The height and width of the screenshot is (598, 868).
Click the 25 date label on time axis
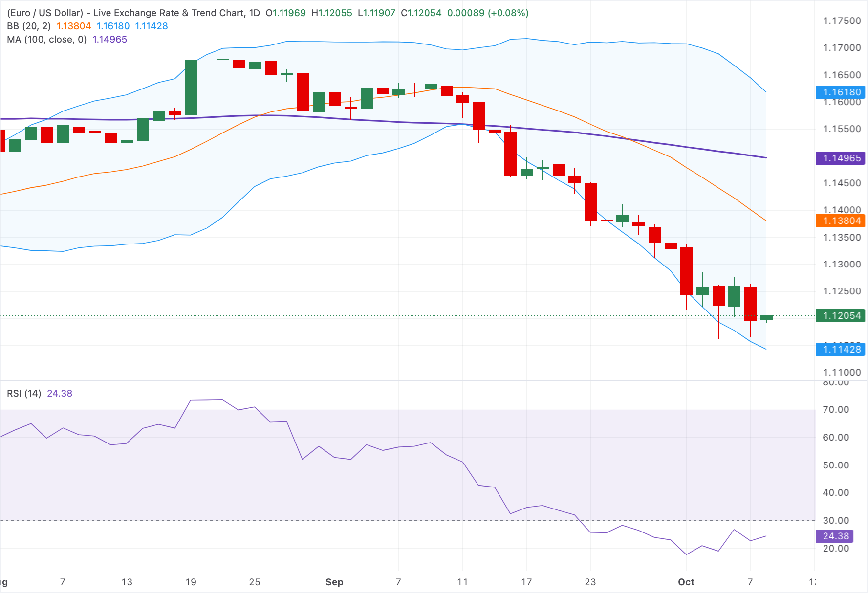[255, 582]
